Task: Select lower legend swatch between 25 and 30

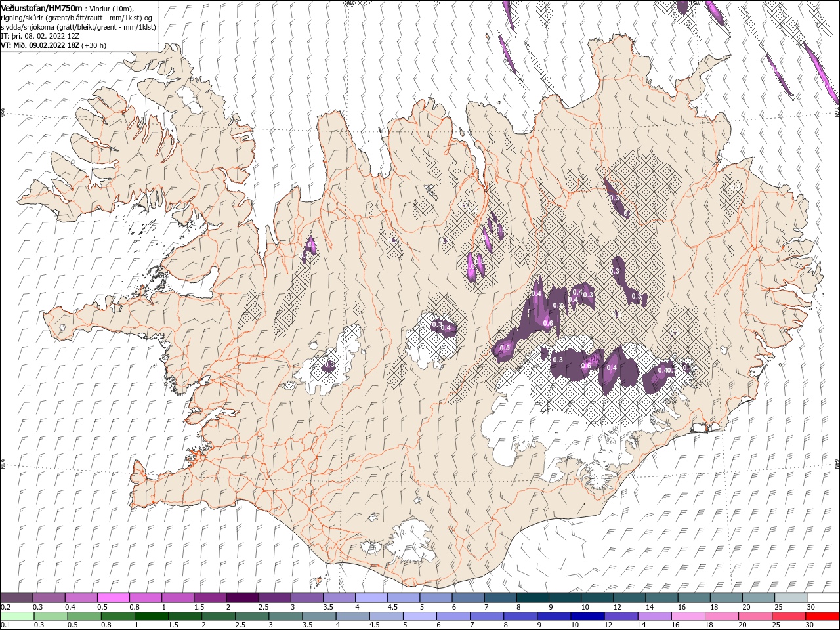Action: pyautogui.click(x=789, y=616)
